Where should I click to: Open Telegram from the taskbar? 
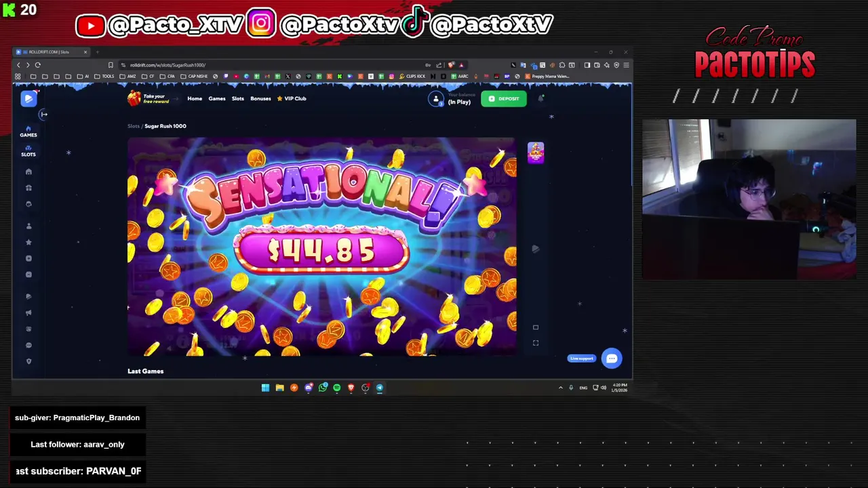coord(380,388)
